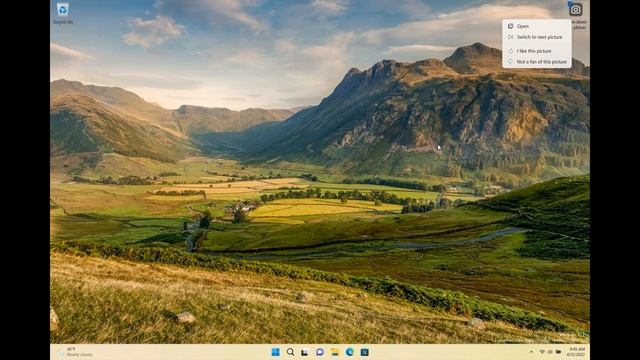Open Task View on the taskbar
This screenshot has height=360, width=640.
tap(305, 352)
